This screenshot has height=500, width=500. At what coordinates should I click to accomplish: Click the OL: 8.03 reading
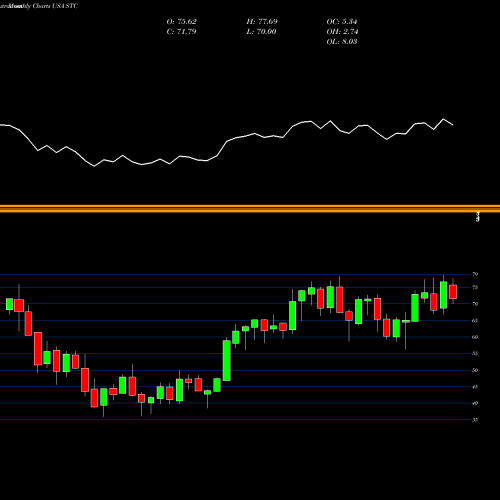click(x=342, y=42)
